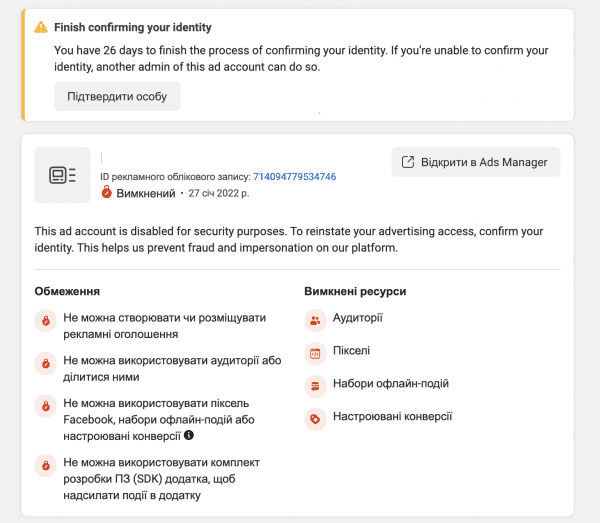Click the yellow warning triangle icon
600x523 pixels.
click(x=41, y=28)
